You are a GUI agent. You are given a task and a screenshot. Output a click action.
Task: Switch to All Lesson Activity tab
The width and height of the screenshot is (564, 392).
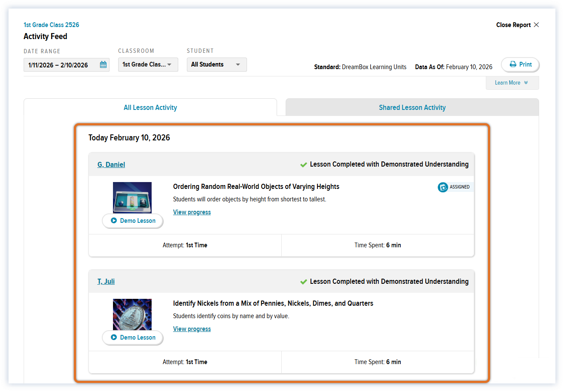[150, 108]
